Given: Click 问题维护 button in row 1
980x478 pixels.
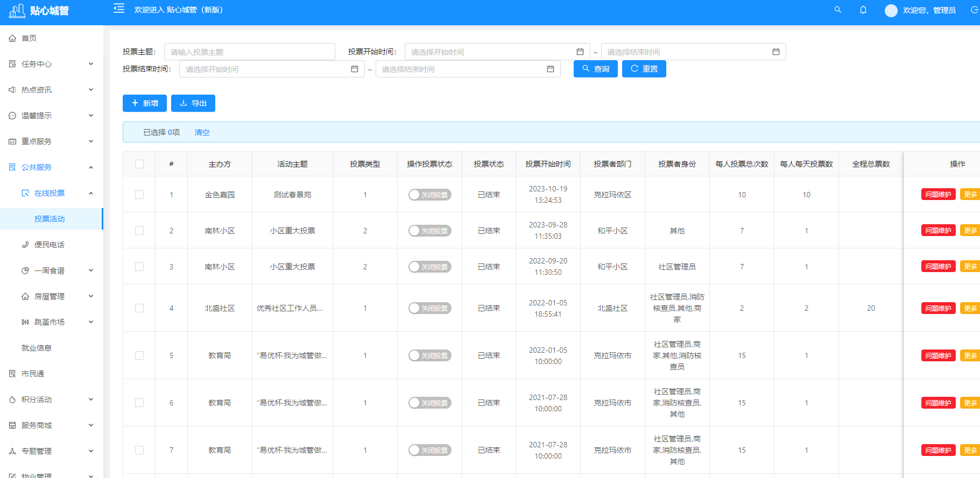Looking at the screenshot, I should (x=939, y=195).
